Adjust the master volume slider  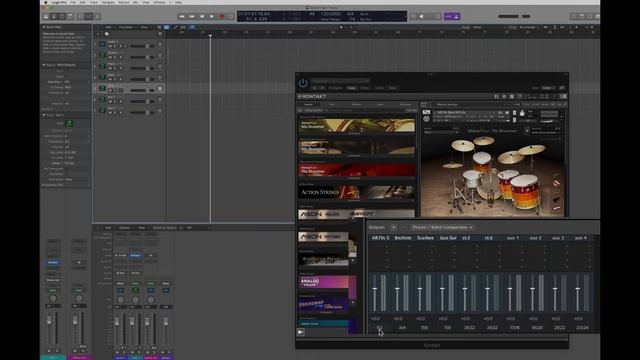514,16
